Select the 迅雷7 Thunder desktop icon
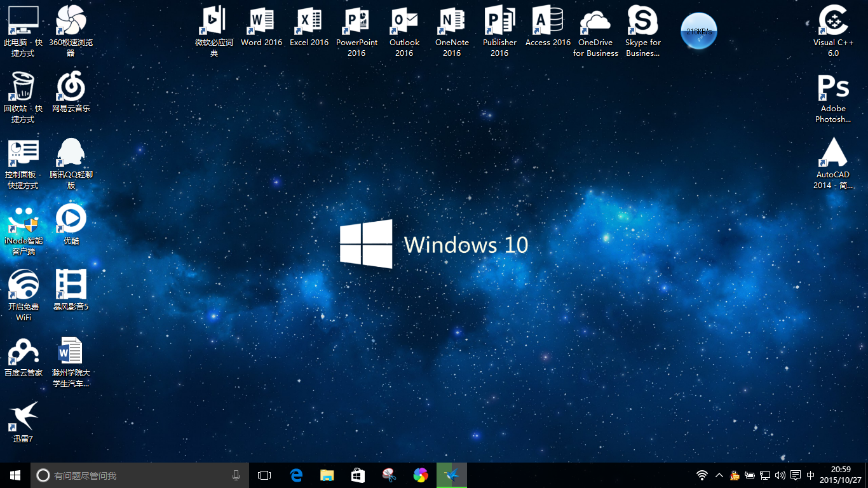Screen dimensions: 868x488 click(x=24, y=423)
